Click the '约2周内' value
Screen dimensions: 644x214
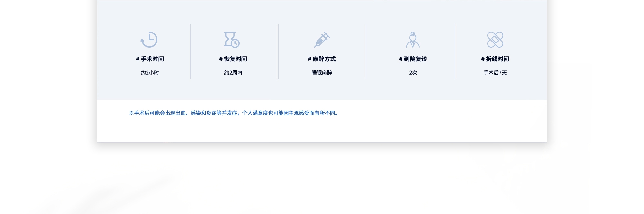click(233, 73)
